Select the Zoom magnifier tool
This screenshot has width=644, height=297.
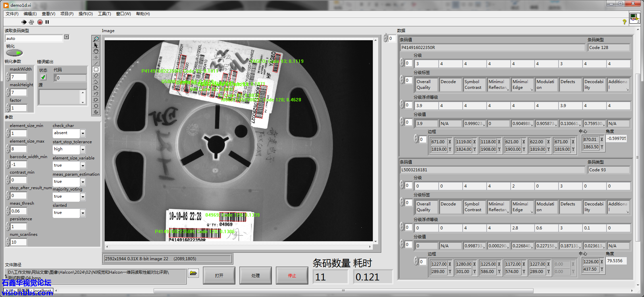[x=96, y=39]
